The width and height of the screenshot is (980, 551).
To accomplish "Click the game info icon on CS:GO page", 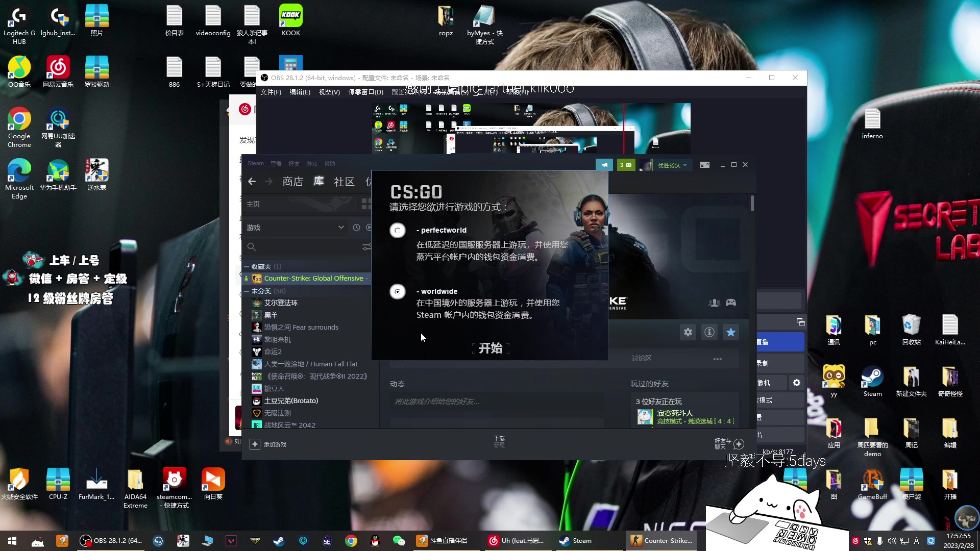I will [709, 333].
